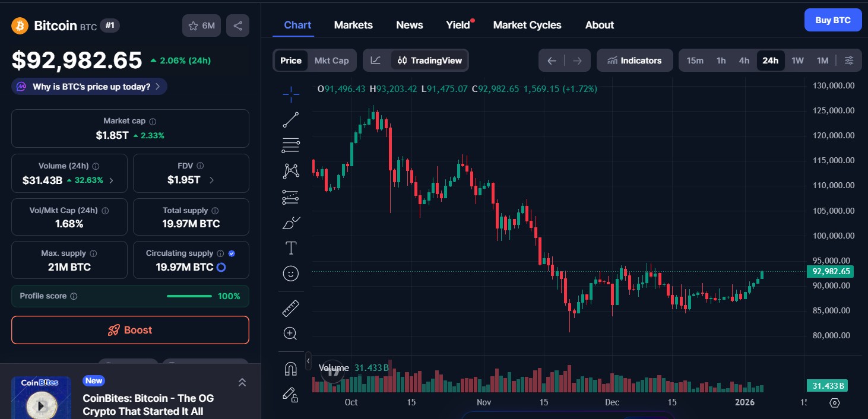The width and height of the screenshot is (868, 419).
Task: Open the Market Cycles section
Action: point(527,25)
